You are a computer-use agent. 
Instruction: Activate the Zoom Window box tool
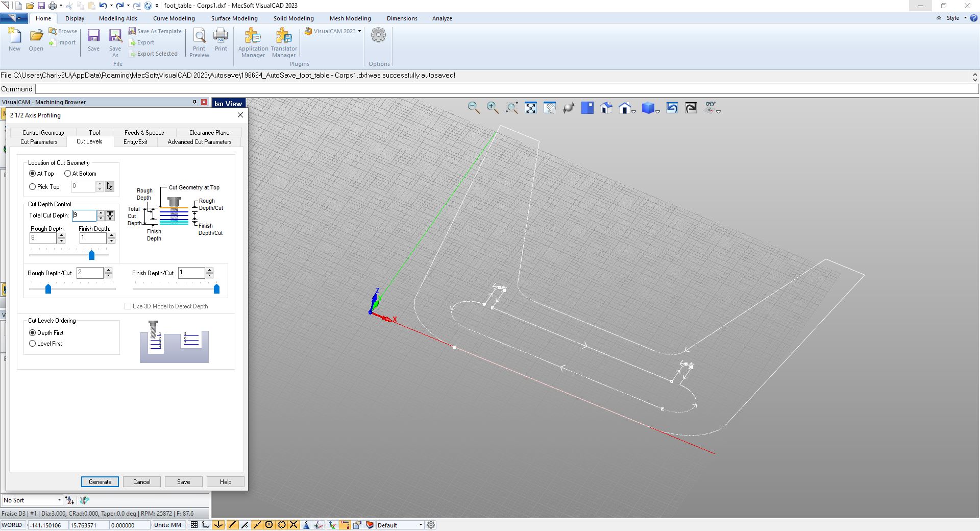click(x=512, y=108)
